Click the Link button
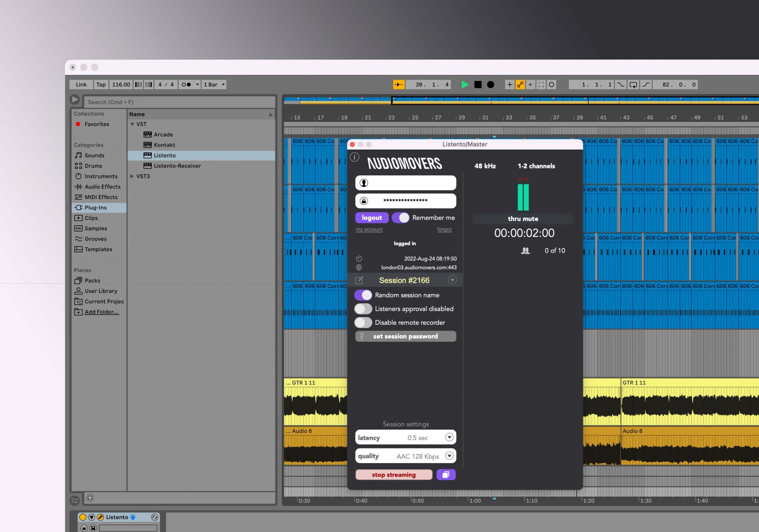Image resolution: width=759 pixels, height=532 pixels. (x=81, y=85)
